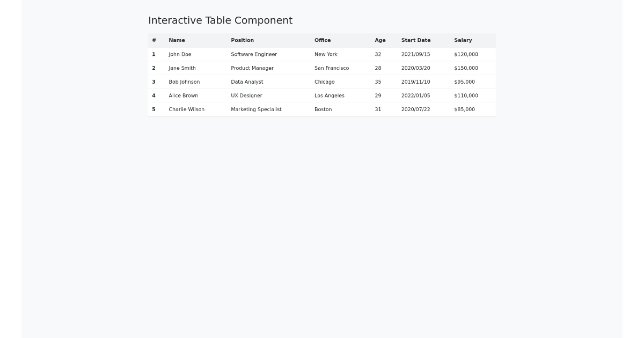The image size is (644, 338).
Task: Click the start date 2022/01/05
Action: click(x=424, y=95)
